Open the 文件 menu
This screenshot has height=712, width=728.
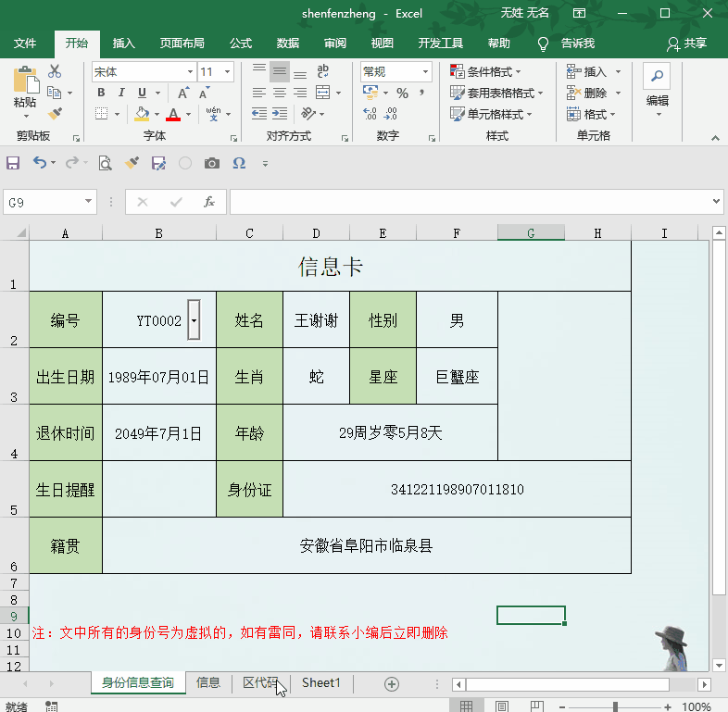25,44
